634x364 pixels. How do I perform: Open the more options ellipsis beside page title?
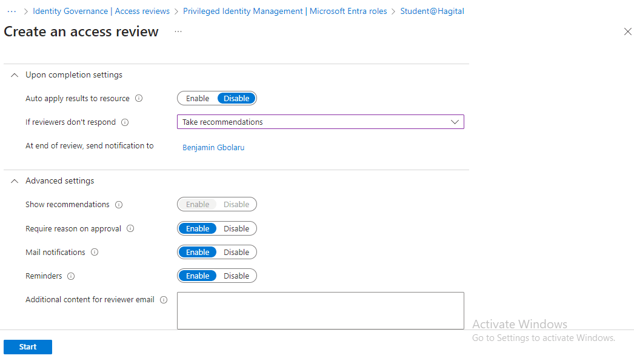click(178, 31)
